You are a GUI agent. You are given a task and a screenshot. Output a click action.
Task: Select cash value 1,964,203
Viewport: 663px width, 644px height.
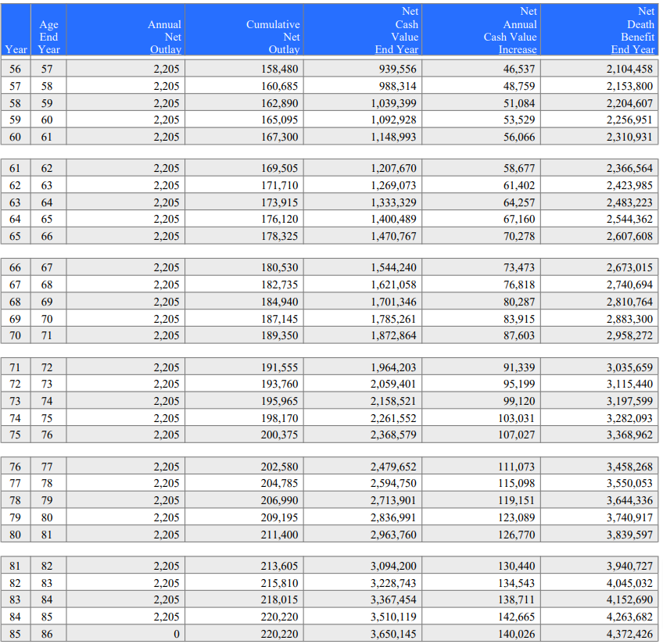[394, 367]
